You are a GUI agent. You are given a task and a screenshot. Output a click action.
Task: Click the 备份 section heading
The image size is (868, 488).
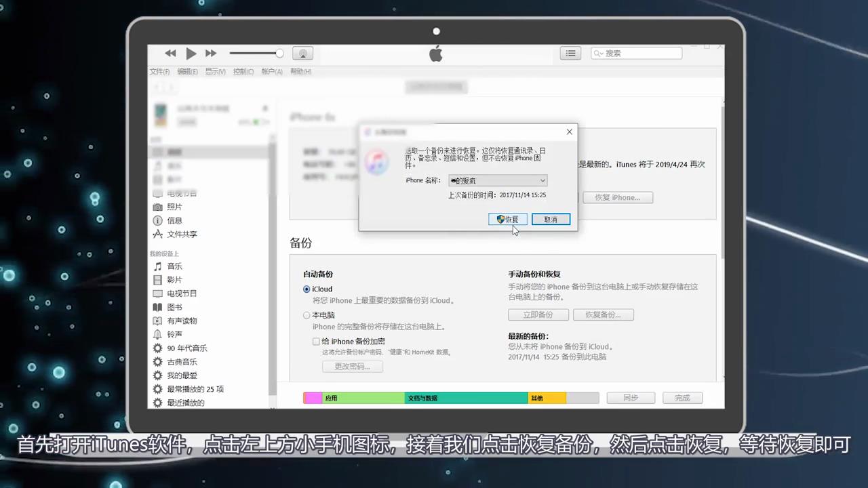(x=300, y=243)
